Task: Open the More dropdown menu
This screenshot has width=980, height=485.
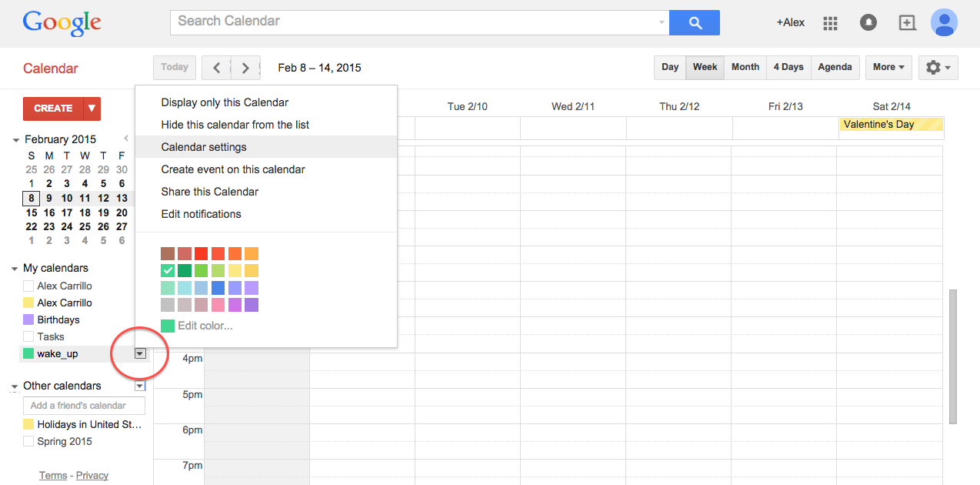Action: pos(888,68)
